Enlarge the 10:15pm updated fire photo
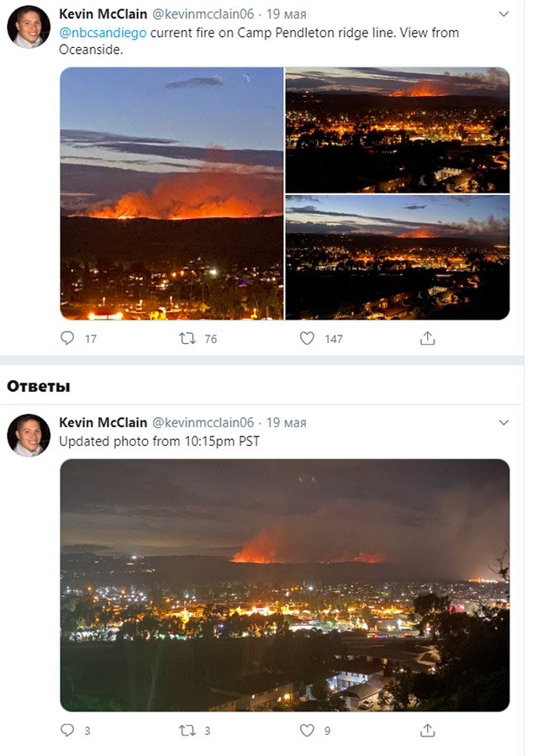The width and height of the screenshot is (538, 756). pyautogui.click(x=285, y=585)
